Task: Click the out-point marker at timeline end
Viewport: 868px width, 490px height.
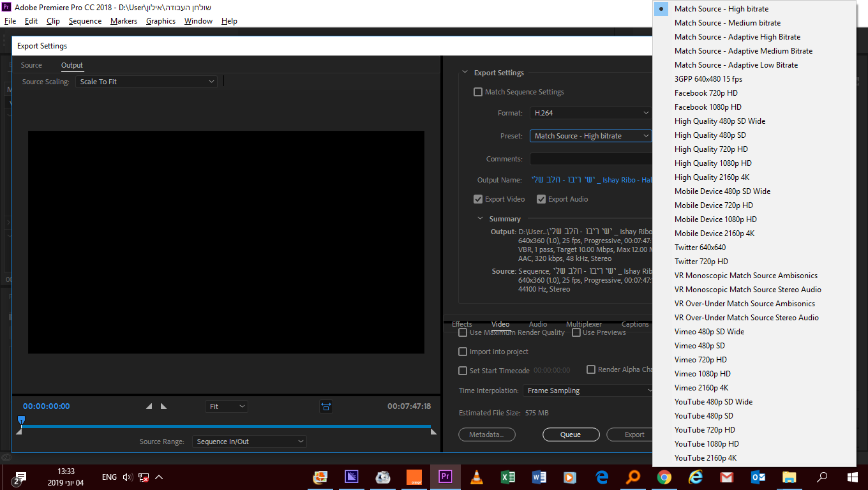Action: pos(433,432)
